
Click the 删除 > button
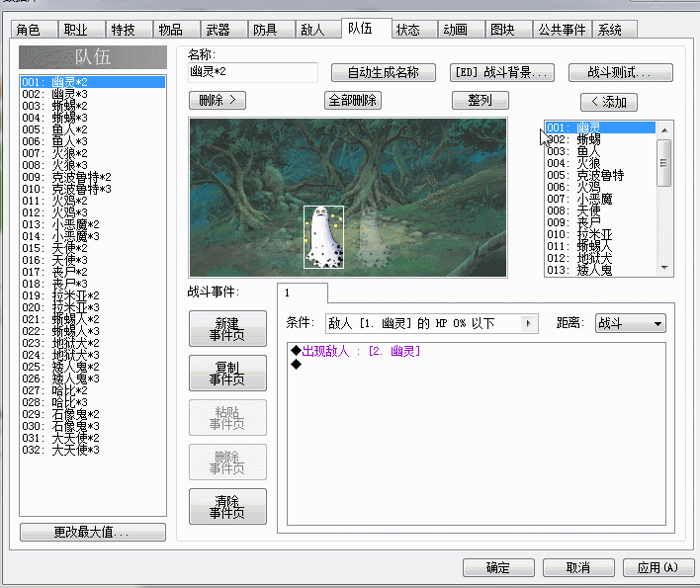coord(218,100)
